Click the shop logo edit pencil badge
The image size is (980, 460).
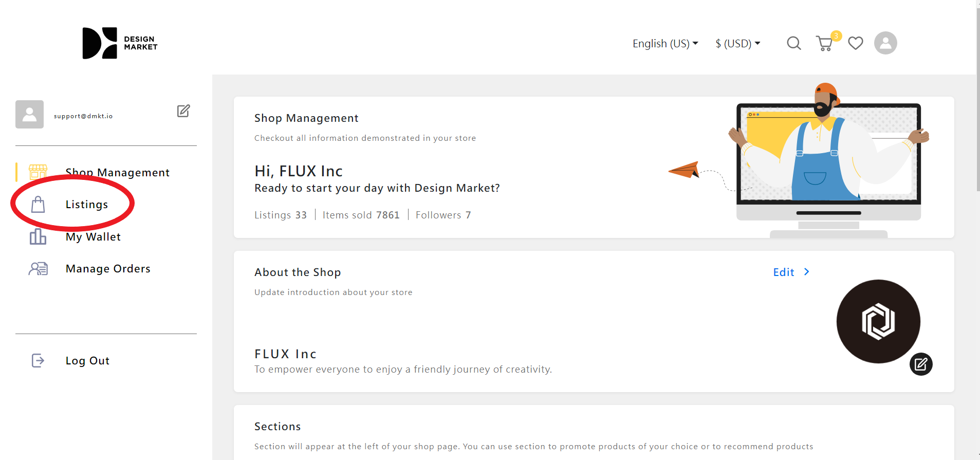click(920, 364)
